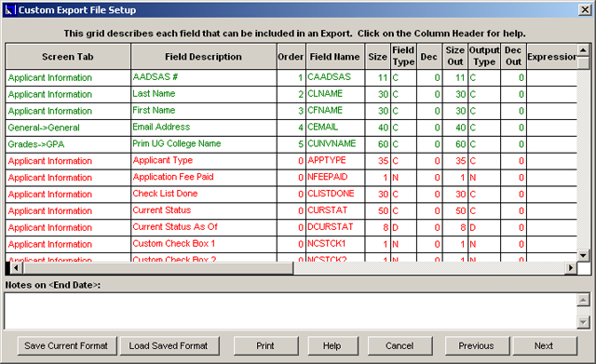This screenshot has width=596, height=364.
Task: Click the notes box scroll up arrow
Action: pos(583,300)
